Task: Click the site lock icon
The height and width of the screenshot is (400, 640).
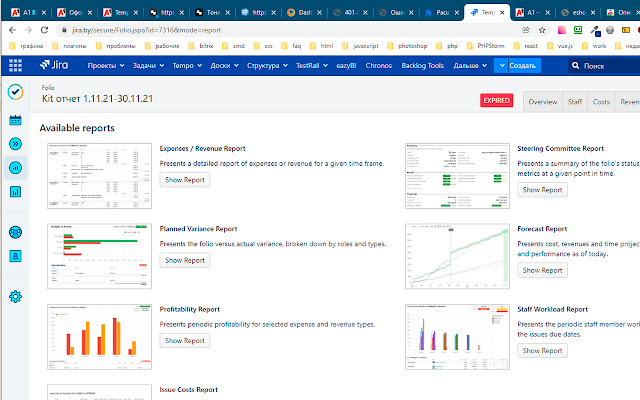Action: [x=64, y=30]
